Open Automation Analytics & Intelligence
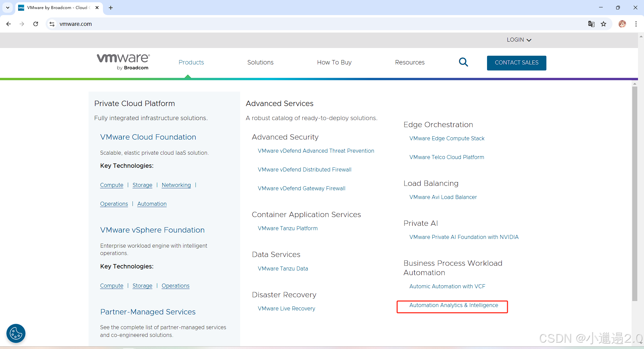The image size is (644, 349). coord(453,305)
